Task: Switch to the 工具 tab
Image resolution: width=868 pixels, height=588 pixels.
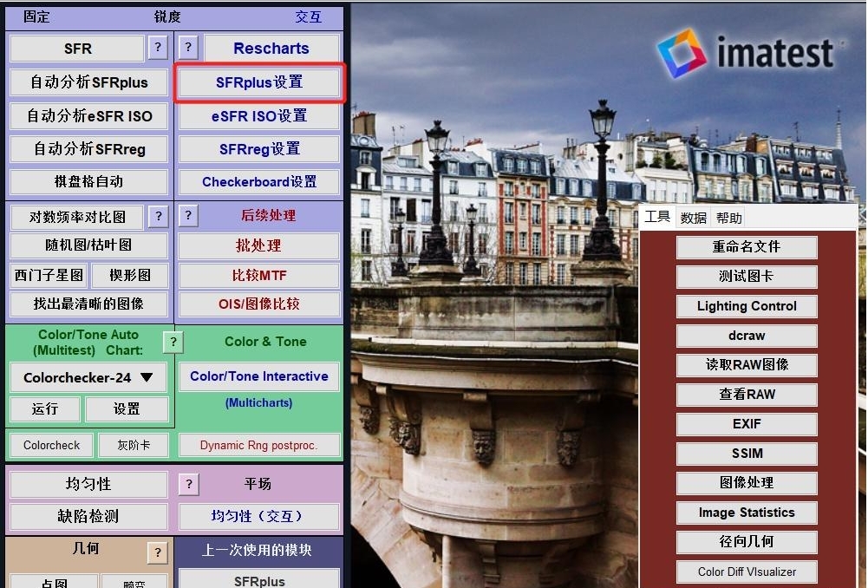Action: (657, 217)
